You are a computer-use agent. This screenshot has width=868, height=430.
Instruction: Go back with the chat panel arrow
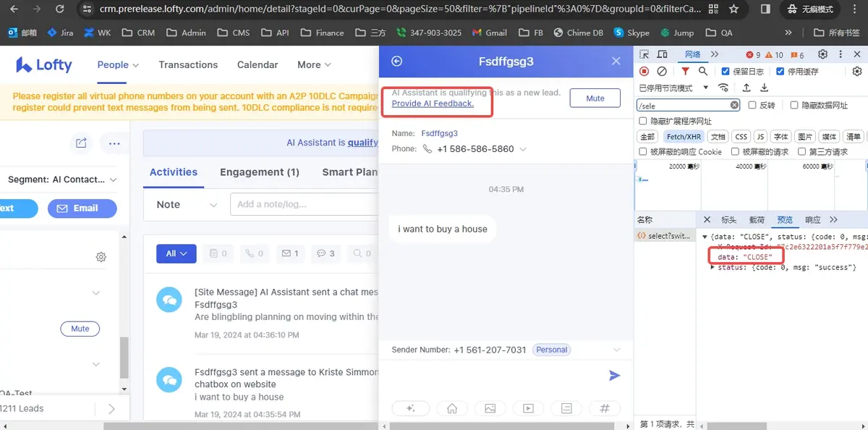click(396, 62)
